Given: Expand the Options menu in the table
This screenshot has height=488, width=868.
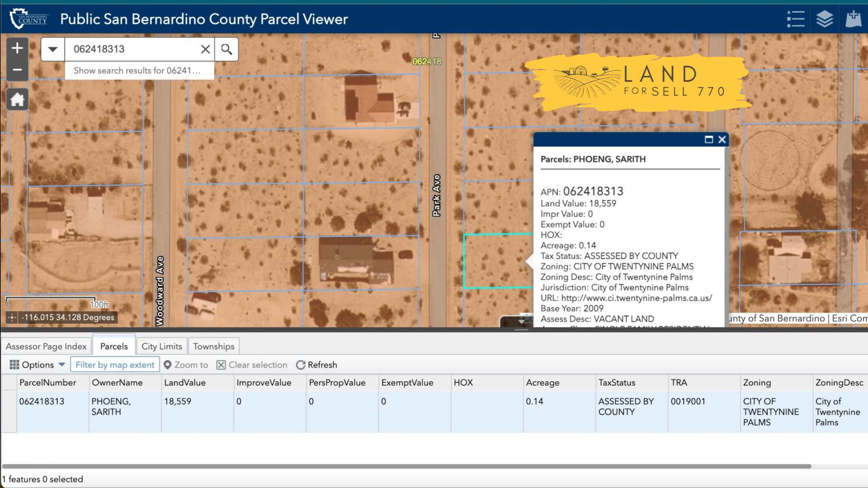Looking at the screenshot, I should [x=37, y=365].
